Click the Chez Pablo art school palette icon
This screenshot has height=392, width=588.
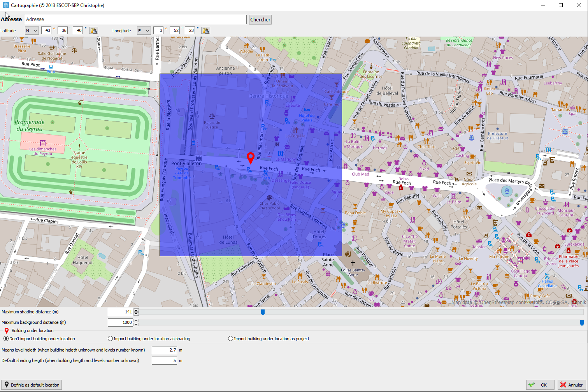[269, 198]
